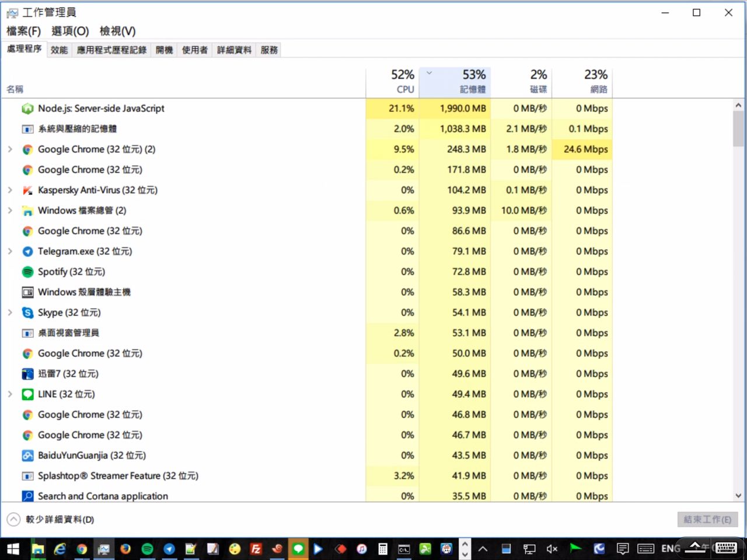This screenshot has height=560, width=747.
Task: Click the 結束工作(E) button
Action: click(707, 519)
